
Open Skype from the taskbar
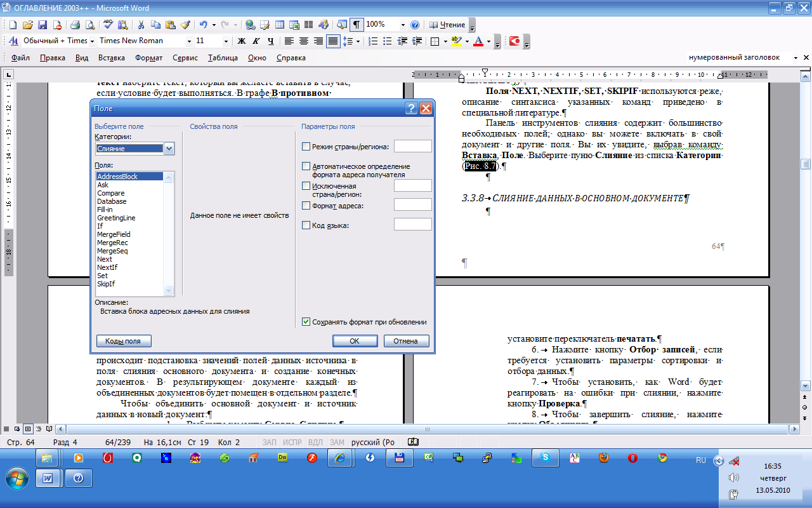pos(544,457)
